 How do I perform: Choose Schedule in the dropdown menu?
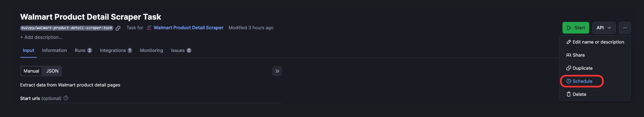582,81
